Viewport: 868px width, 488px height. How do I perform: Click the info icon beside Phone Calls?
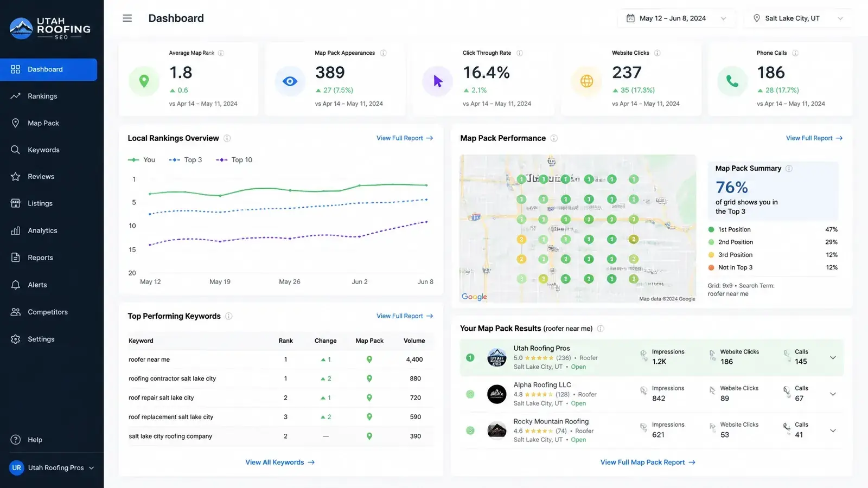pos(795,53)
